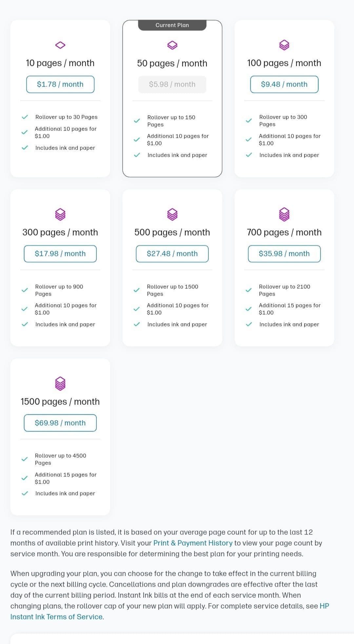Screen dimensions: 354x644
Task: Click the stack icon above 700 pages plan
Action: (284, 214)
